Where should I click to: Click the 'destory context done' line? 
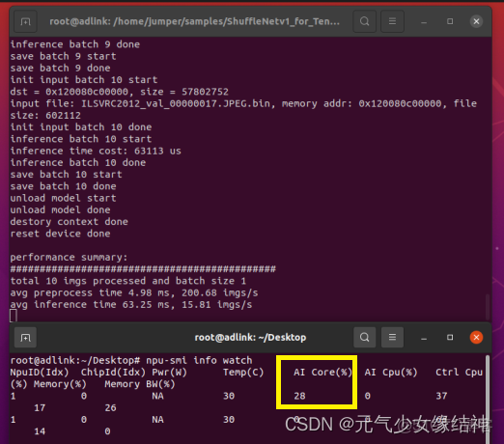69,222
